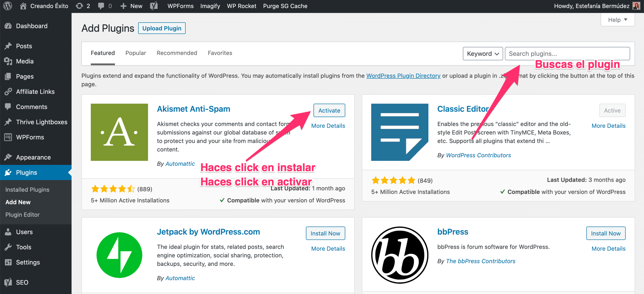Open the Automattic author link under Akismet
The height and width of the screenshot is (294, 644).
point(180,164)
